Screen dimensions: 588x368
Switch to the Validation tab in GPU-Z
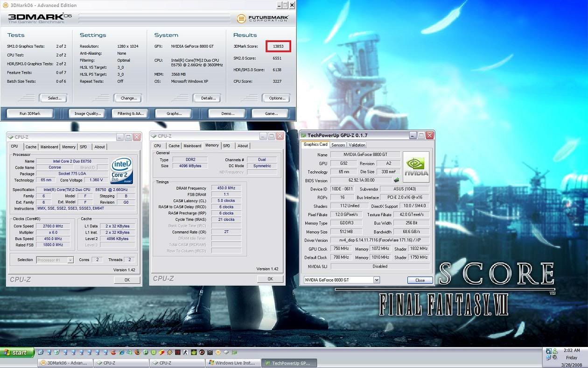[x=357, y=145]
